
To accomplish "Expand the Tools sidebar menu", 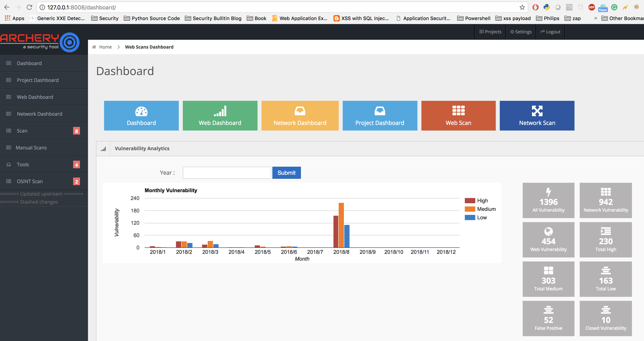I will point(44,164).
